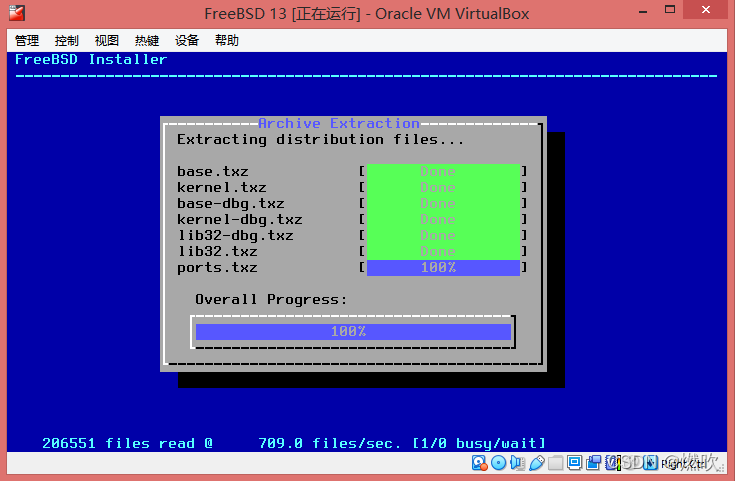Viewport: 735px width, 481px height.
Task: Click the base-dbg.txz file name
Action: (231, 204)
